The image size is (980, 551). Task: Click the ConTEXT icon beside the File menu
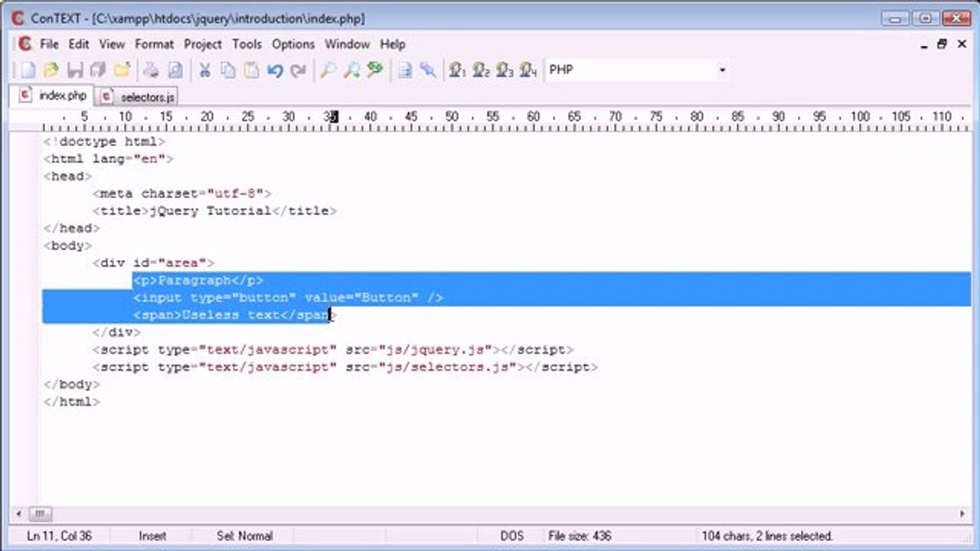pyautogui.click(x=24, y=44)
